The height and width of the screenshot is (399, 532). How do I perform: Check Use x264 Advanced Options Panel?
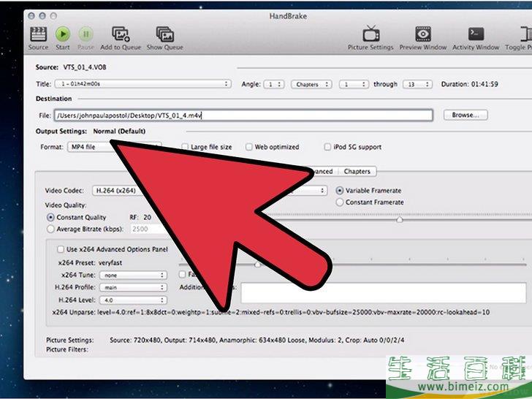[x=61, y=249]
